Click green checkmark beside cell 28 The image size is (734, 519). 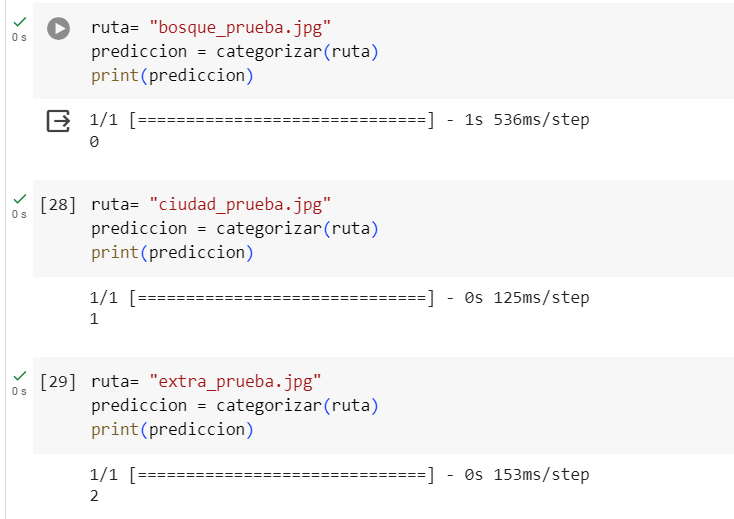20,199
